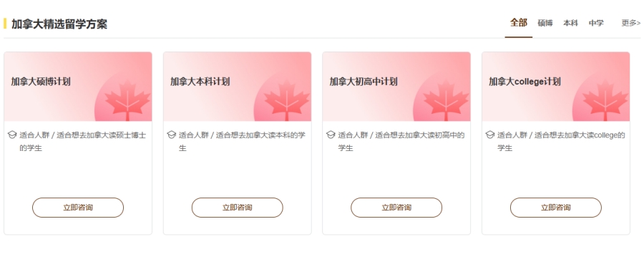Switch to the 本科 tab

(570, 24)
